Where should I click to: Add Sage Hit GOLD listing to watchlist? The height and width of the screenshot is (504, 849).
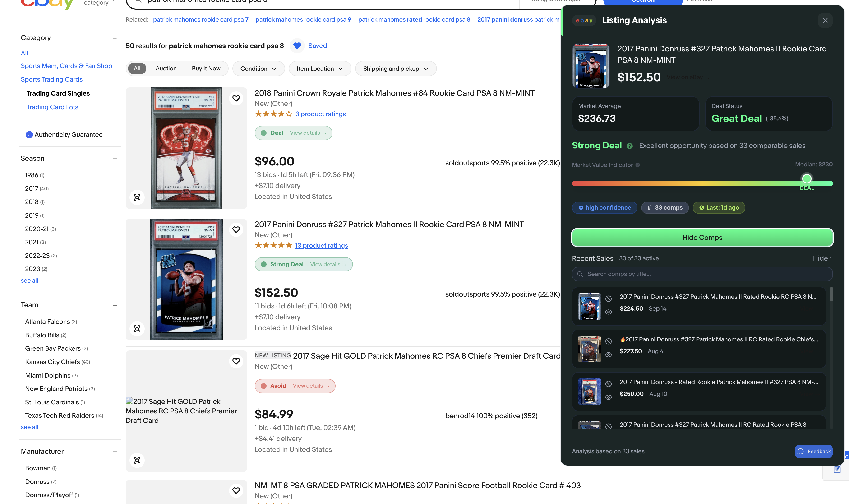pos(236,361)
